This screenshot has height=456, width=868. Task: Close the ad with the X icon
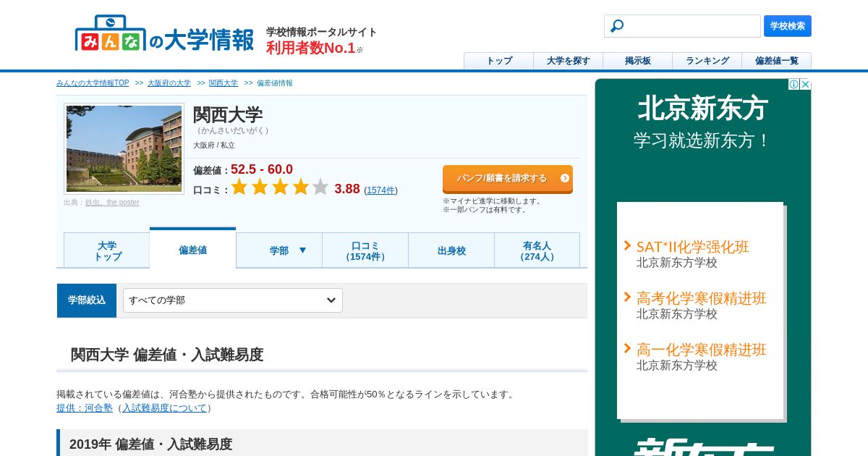click(805, 85)
